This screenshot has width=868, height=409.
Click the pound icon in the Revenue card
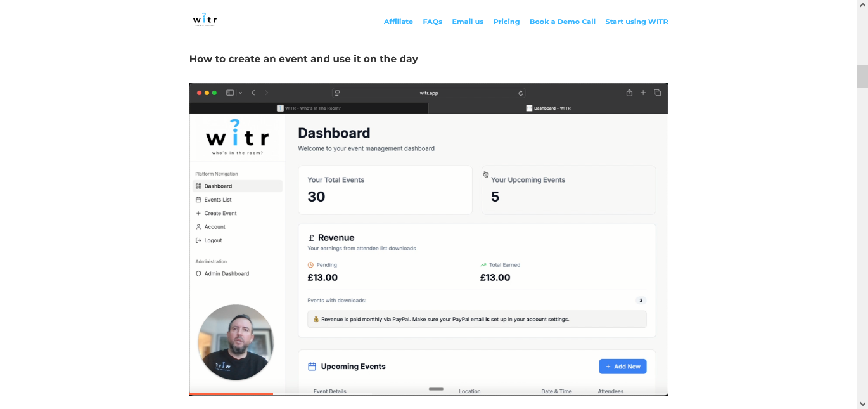pyautogui.click(x=311, y=237)
